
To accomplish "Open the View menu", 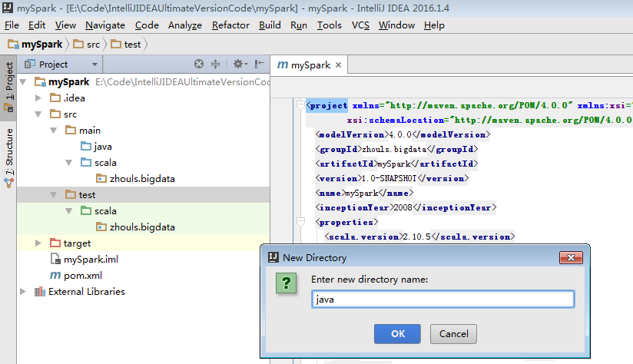I will pos(65,25).
